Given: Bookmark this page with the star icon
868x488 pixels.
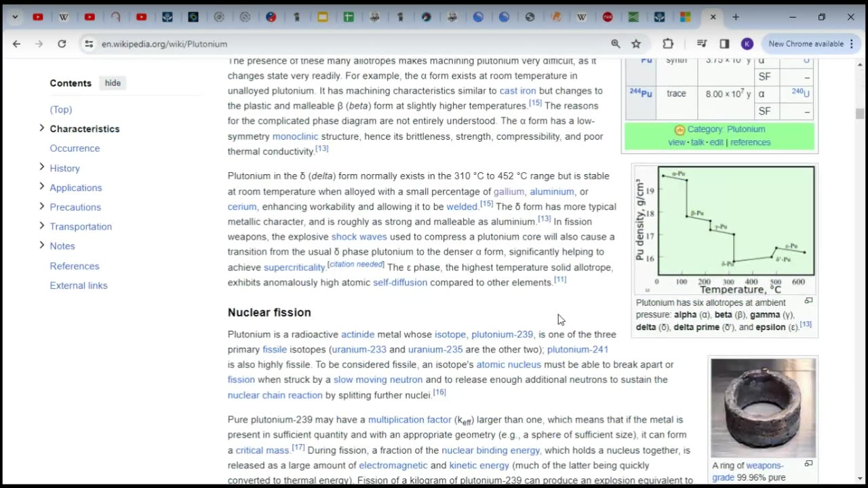Looking at the screenshot, I should click(636, 43).
